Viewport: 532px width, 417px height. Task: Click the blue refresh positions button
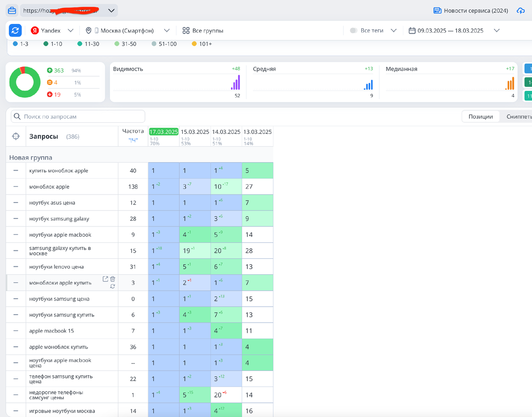click(x=15, y=31)
